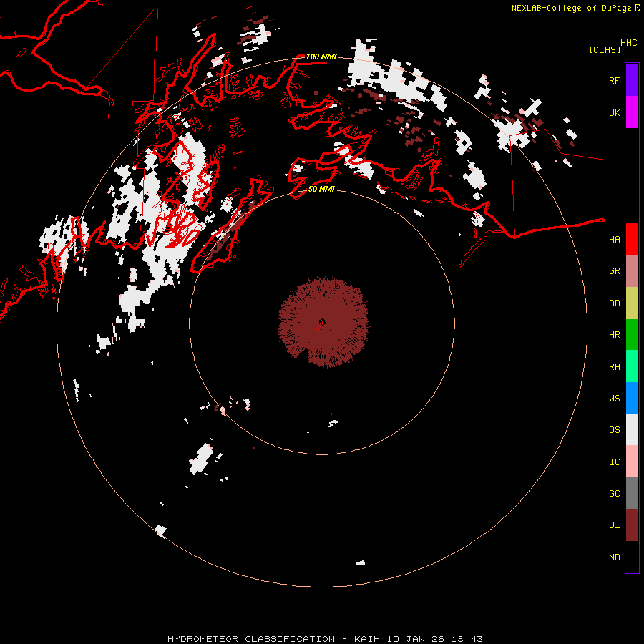Click the BI legend label
Viewport: 644px width, 644px height.
click(614, 525)
